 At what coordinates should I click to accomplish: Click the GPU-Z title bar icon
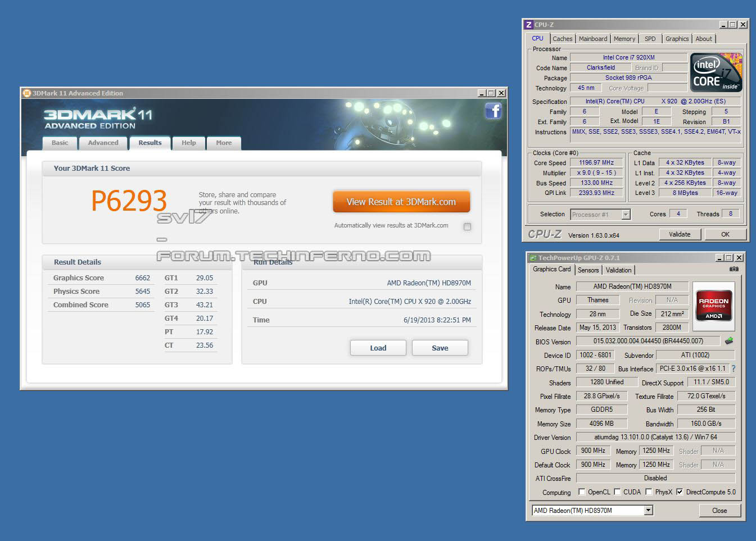point(532,258)
